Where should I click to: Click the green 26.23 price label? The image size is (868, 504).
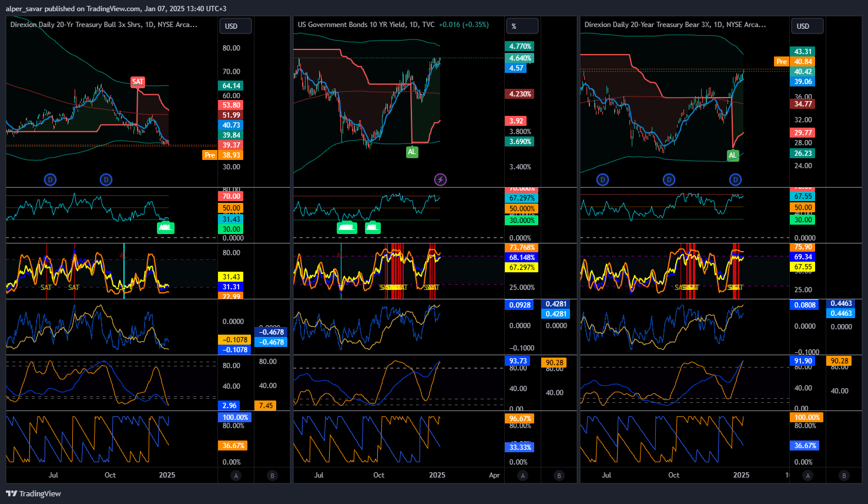pos(803,153)
